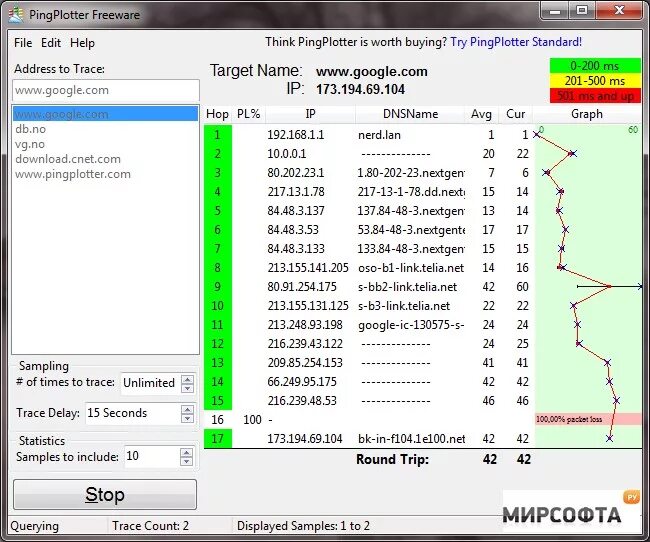
Task: Close the PingPlotter Freeware window
Action: 619,10
